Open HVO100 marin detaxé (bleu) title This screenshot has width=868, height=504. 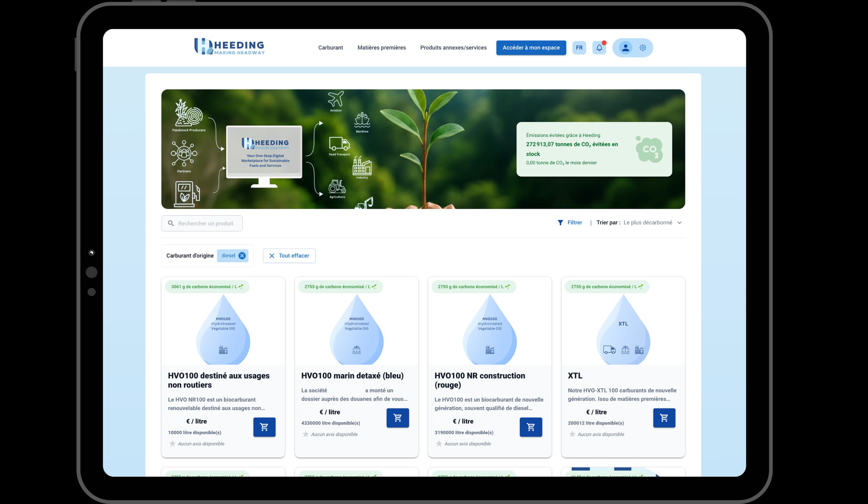tap(352, 376)
